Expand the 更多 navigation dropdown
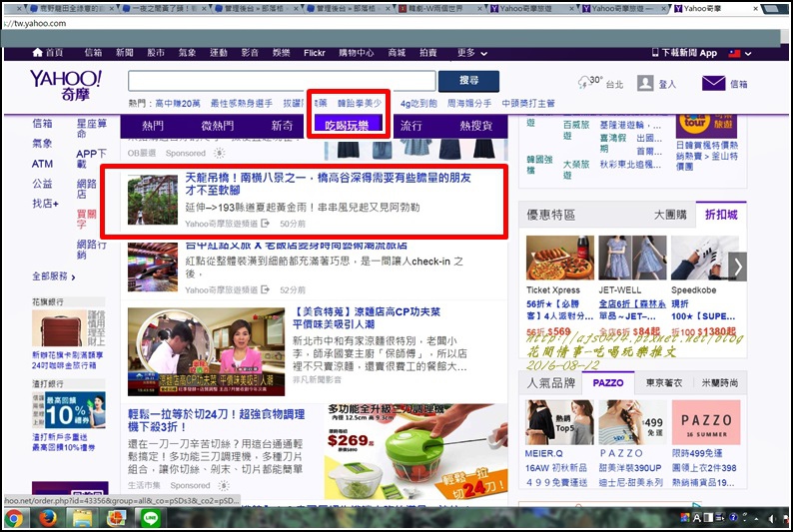This screenshot has width=793, height=532. click(472, 53)
